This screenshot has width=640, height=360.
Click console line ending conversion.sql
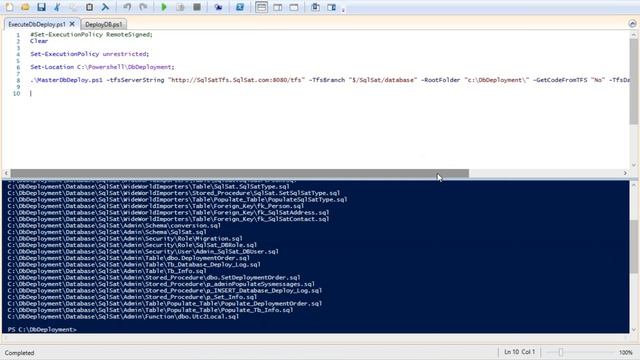coord(114,225)
